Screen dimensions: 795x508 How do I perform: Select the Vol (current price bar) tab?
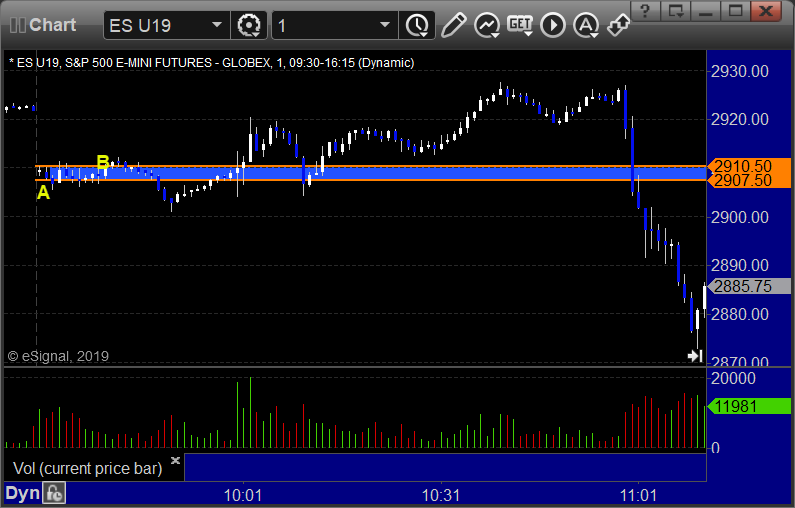pos(87,468)
